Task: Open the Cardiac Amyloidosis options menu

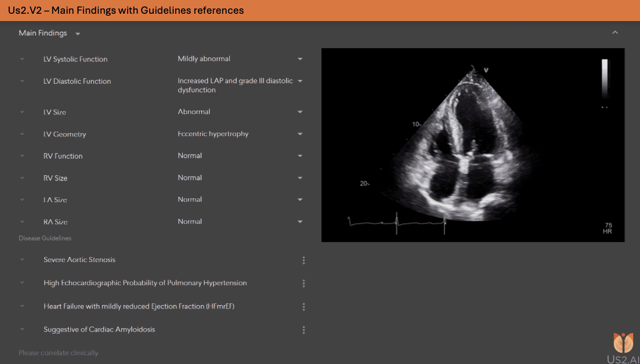Action: [x=303, y=330]
